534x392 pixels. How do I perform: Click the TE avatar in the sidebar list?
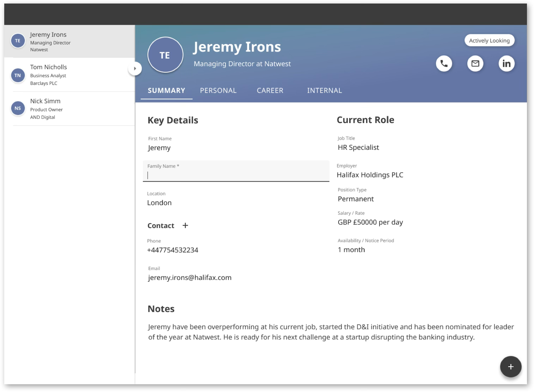(18, 41)
